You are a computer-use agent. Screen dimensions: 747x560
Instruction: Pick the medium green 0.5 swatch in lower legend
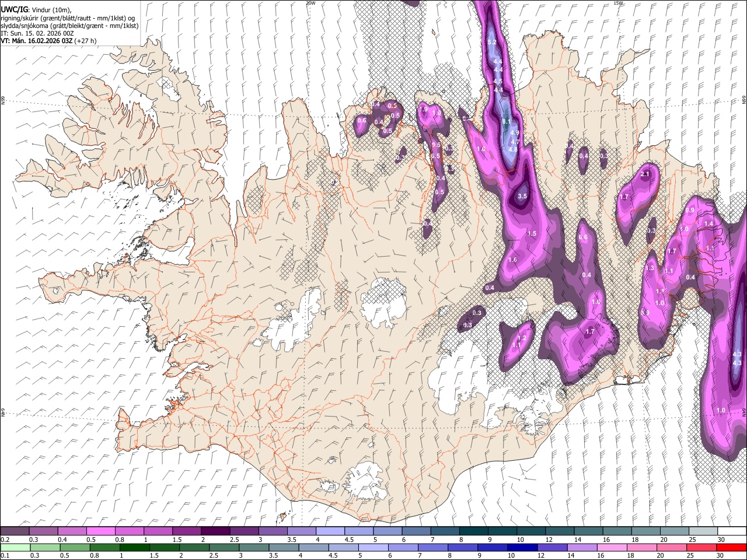(x=75, y=547)
